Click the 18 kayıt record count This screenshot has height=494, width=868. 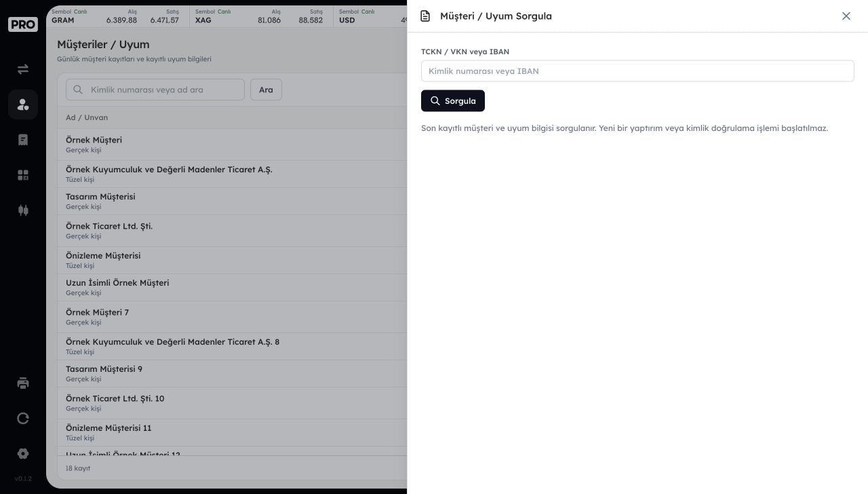pyautogui.click(x=78, y=468)
